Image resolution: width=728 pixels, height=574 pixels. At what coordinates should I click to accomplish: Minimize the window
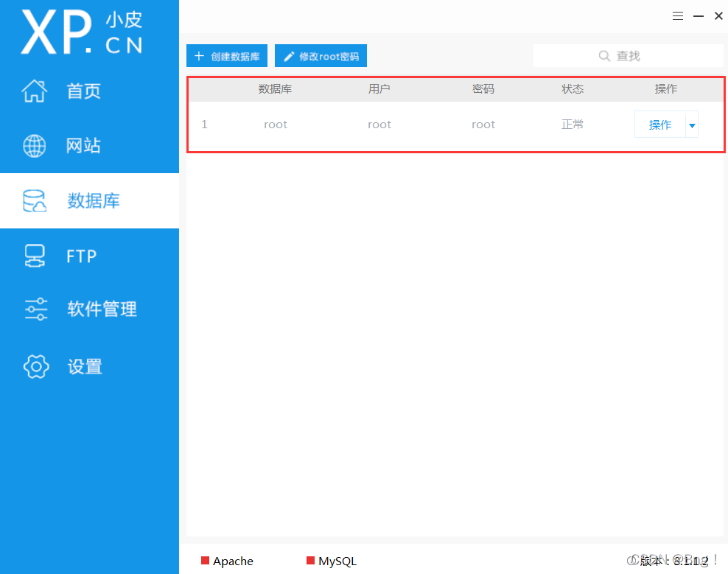(x=699, y=15)
